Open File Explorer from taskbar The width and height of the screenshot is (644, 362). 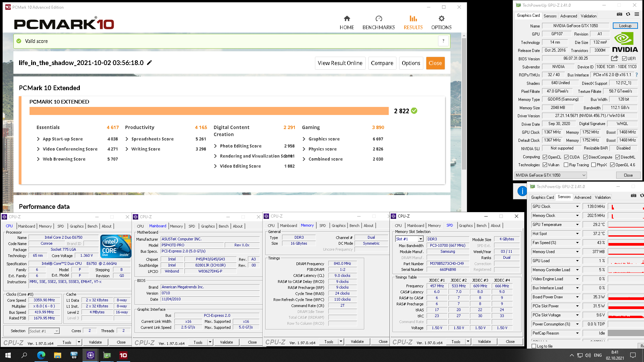coord(57,355)
